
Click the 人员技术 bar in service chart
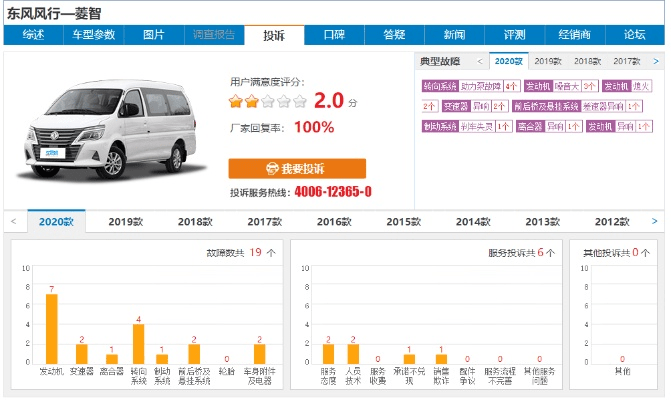click(353, 354)
